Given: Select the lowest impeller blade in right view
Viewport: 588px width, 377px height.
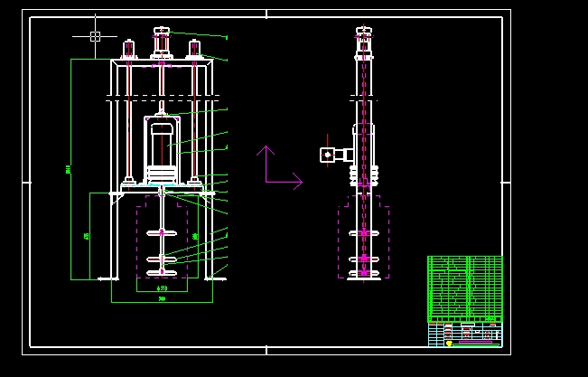Looking at the screenshot, I should tap(364, 273).
